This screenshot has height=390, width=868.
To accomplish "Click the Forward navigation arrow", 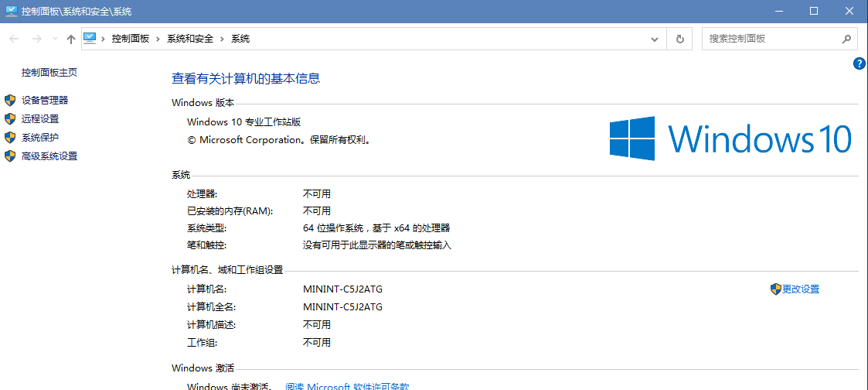I will click(36, 39).
